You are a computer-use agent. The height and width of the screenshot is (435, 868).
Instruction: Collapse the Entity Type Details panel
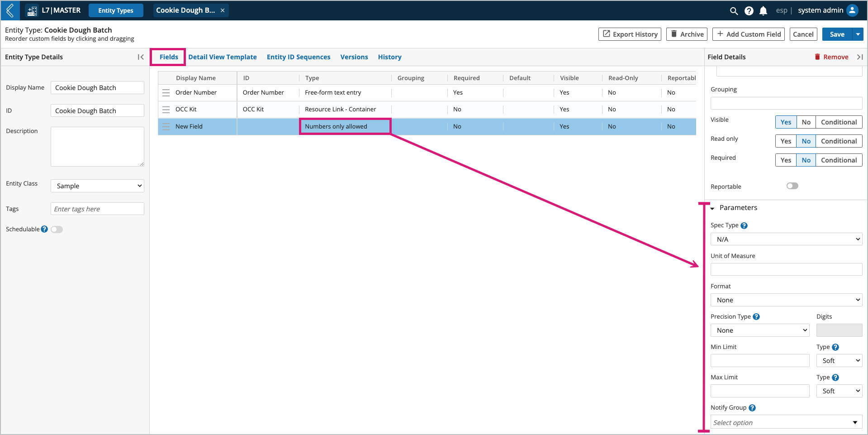click(141, 57)
